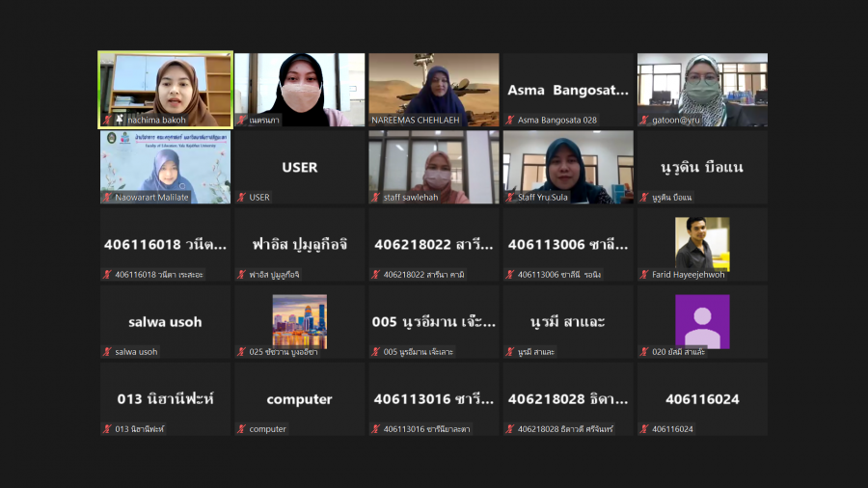
Task: Click muted mic icon for Staff Yru Sula
Action: pyautogui.click(x=510, y=197)
